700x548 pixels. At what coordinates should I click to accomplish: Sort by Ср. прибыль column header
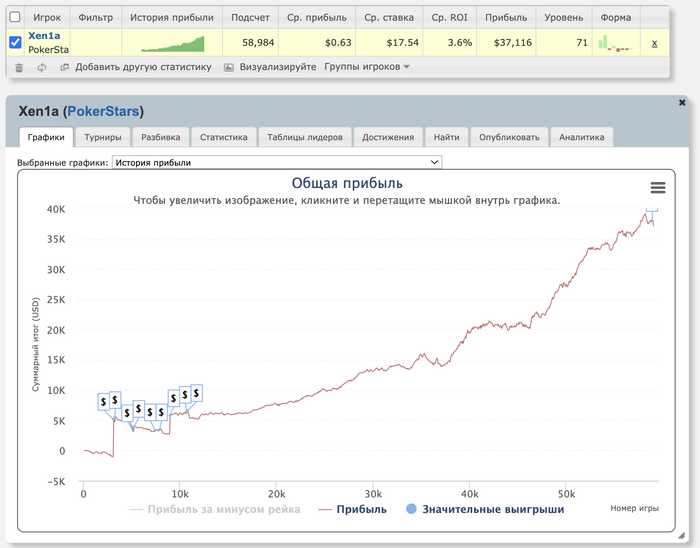coord(317,17)
